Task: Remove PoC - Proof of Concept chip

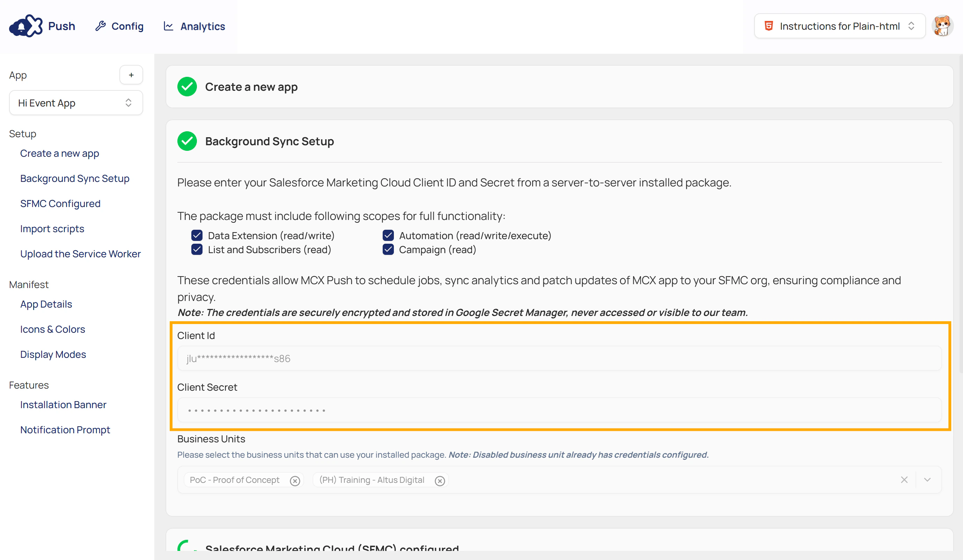Action: click(x=295, y=480)
